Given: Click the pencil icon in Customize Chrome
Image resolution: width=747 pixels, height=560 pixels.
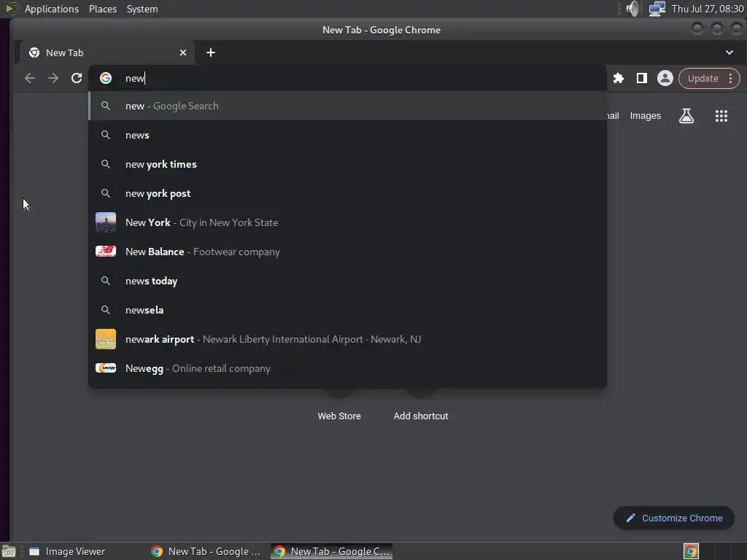Looking at the screenshot, I should [x=631, y=518].
